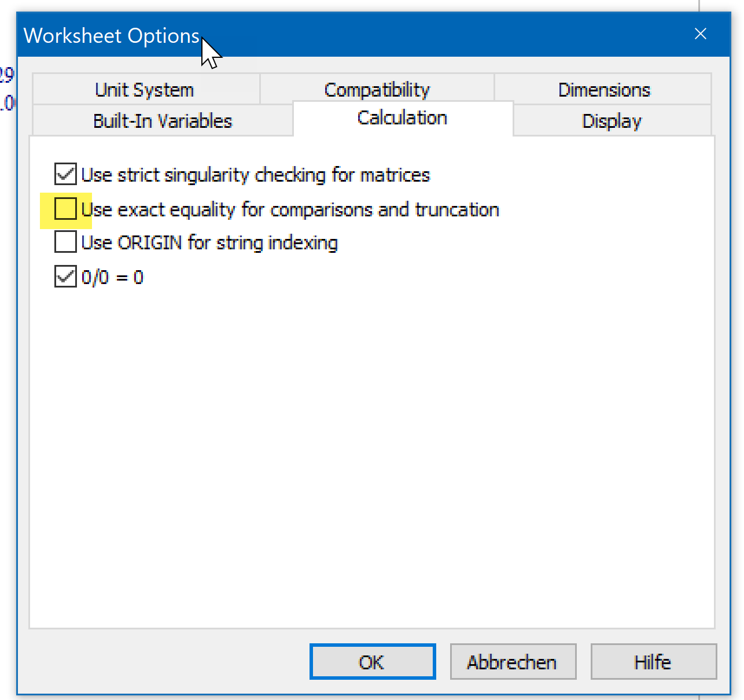Screen dimensions: 744x700
Task: Enable ORIGIN for string indexing
Action: [65, 242]
